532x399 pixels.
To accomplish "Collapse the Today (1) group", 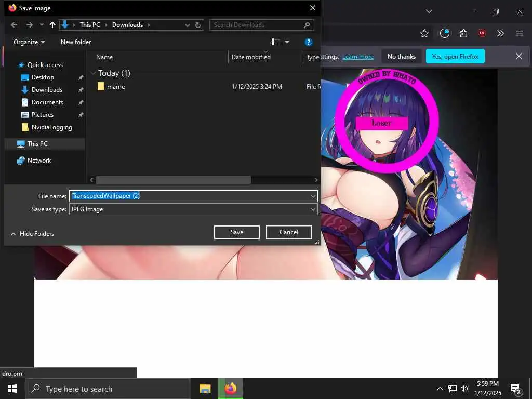I will tap(93, 73).
